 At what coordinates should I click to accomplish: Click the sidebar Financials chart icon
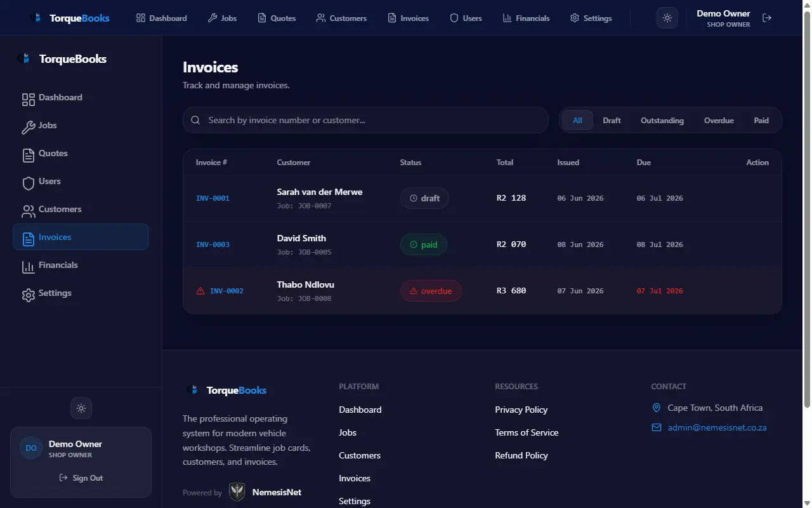(x=28, y=267)
